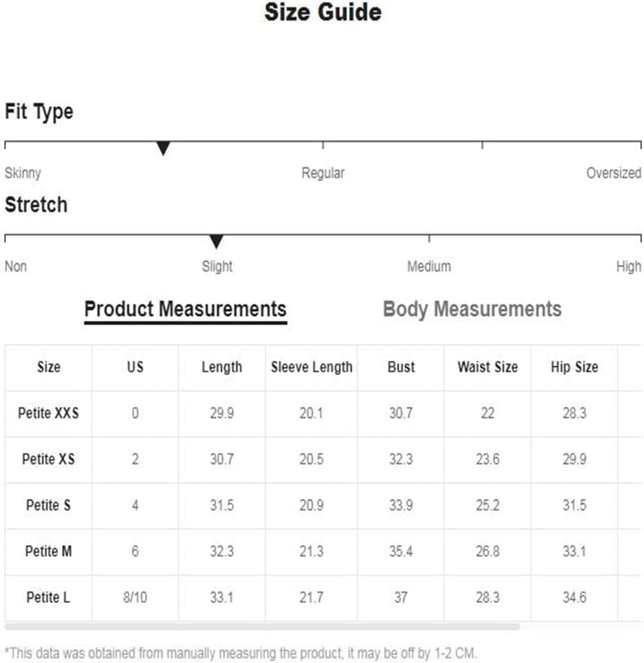
Task: Click the Skinny label on Fit Type scale
Action: 23,173
